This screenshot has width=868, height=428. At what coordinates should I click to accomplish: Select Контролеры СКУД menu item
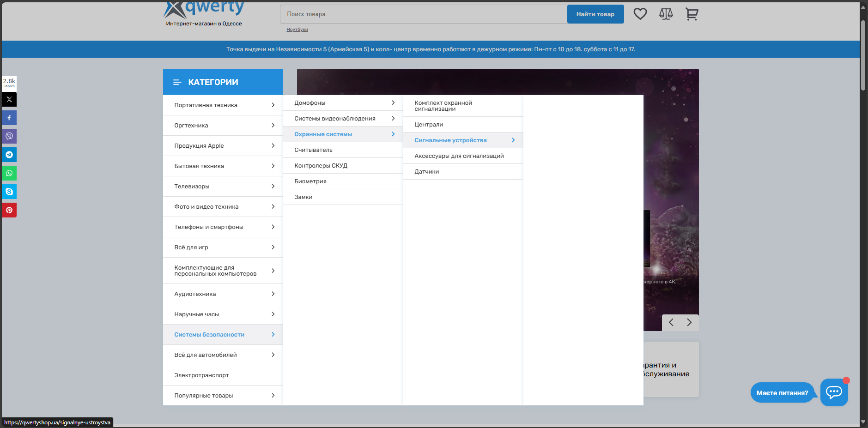click(321, 166)
